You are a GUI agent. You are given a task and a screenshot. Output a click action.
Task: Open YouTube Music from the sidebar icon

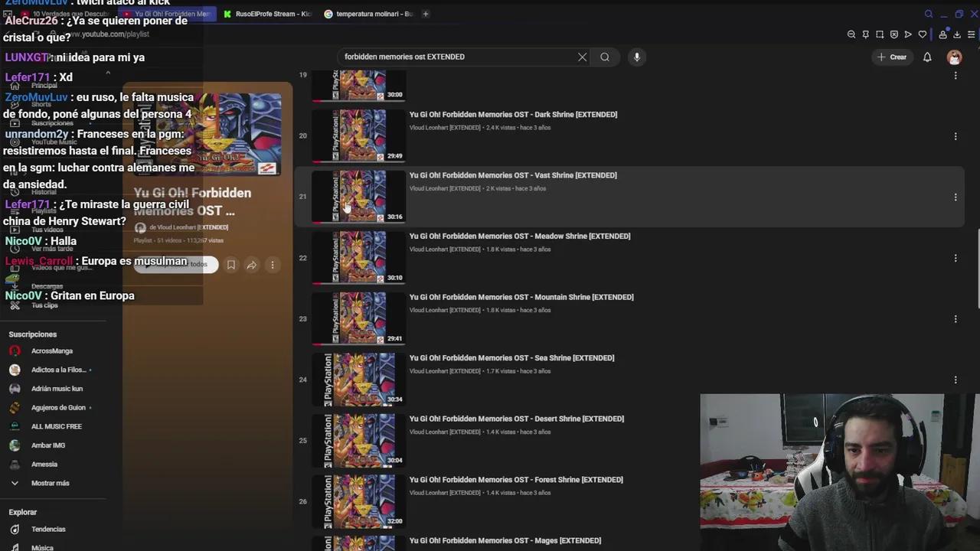(x=15, y=142)
